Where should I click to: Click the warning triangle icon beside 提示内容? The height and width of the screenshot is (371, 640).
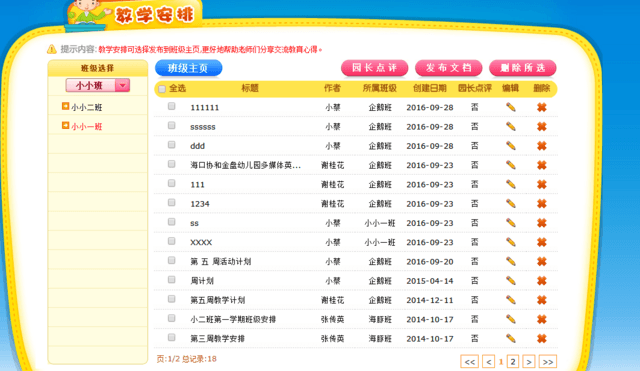coord(51,49)
